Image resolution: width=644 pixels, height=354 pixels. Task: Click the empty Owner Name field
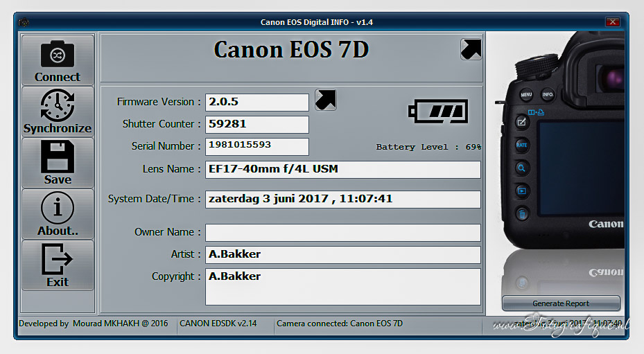pyautogui.click(x=343, y=233)
